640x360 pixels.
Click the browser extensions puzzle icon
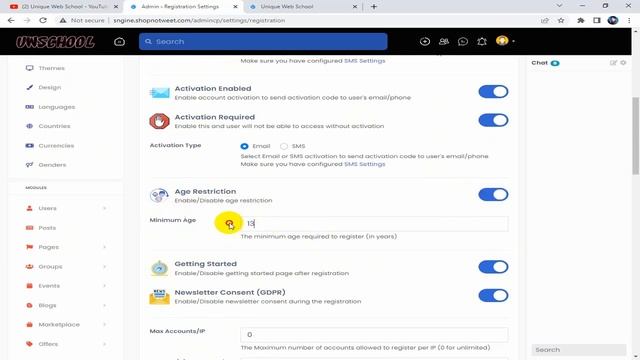click(x=580, y=20)
